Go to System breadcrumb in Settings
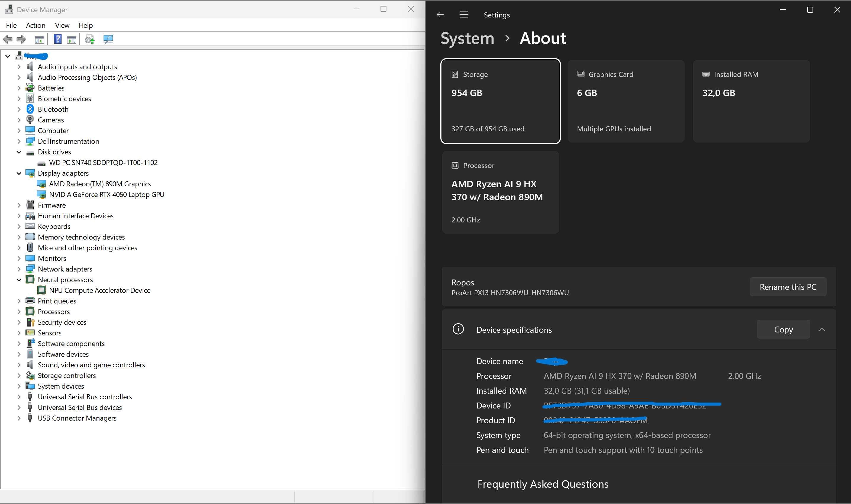The image size is (851, 504). (x=467, y=38)
